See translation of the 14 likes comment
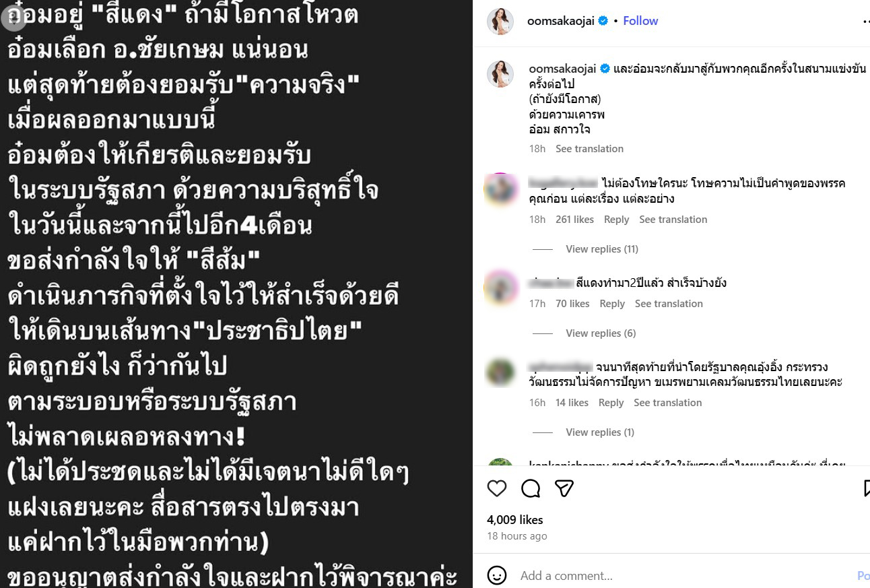This screenshot has height=588, width=870. [x=667, y=403]
